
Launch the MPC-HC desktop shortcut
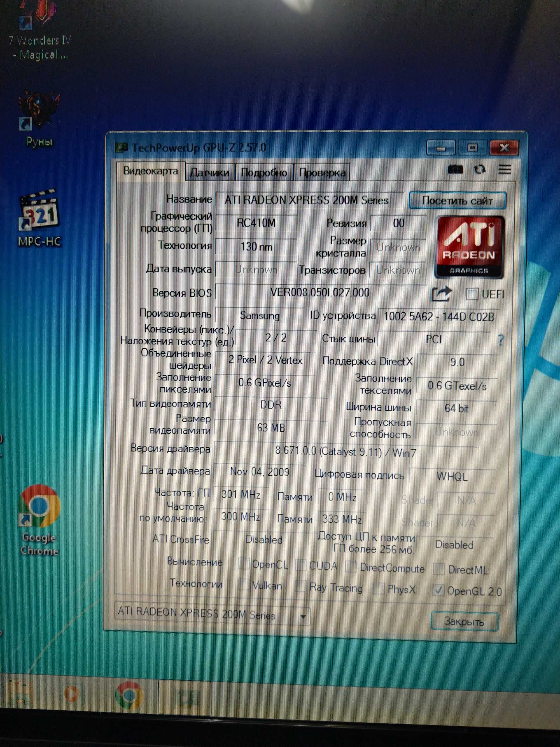(39, 218)
